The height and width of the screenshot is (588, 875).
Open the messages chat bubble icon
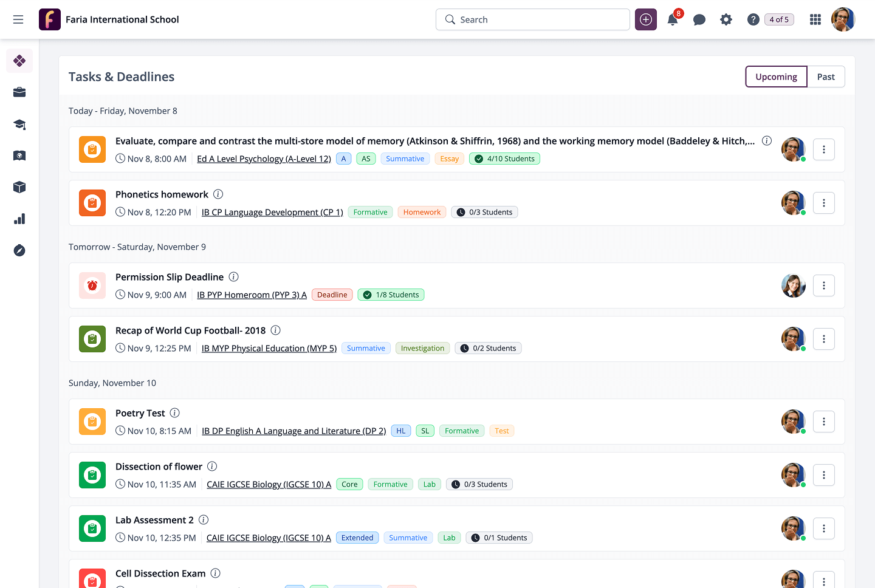(699, 20)
